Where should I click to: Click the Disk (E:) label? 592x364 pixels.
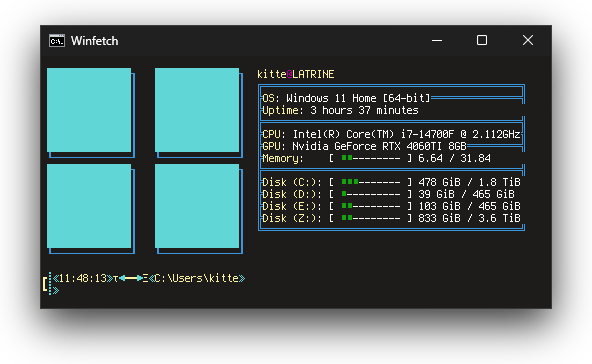[292, 207]
